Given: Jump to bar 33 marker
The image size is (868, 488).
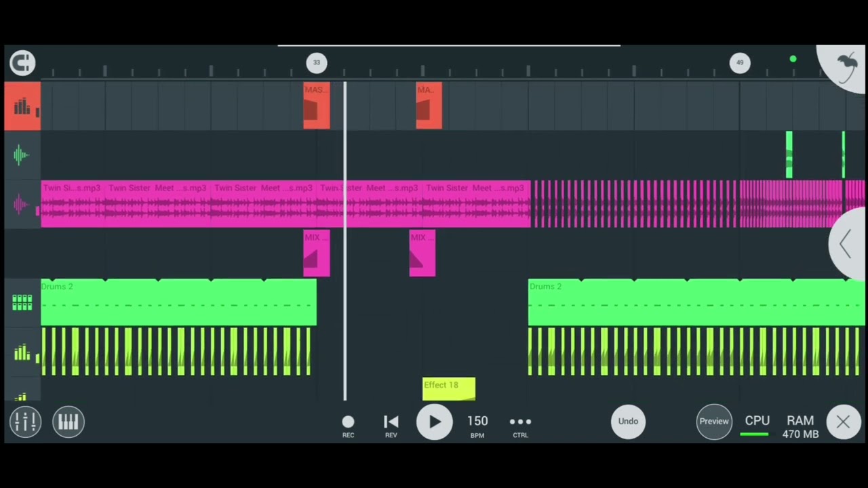Looking at the screenshot, I should (x=317, y=62).
